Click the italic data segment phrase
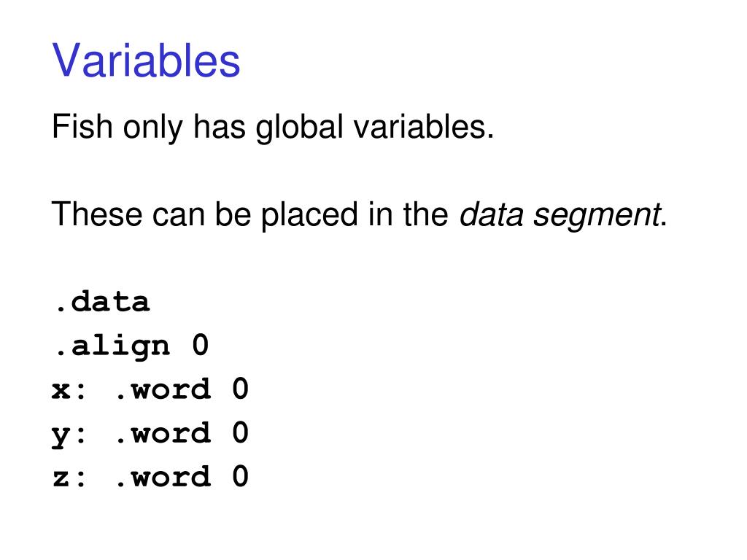The width and height of the screenshot is (747, 560). coord(560,214)
